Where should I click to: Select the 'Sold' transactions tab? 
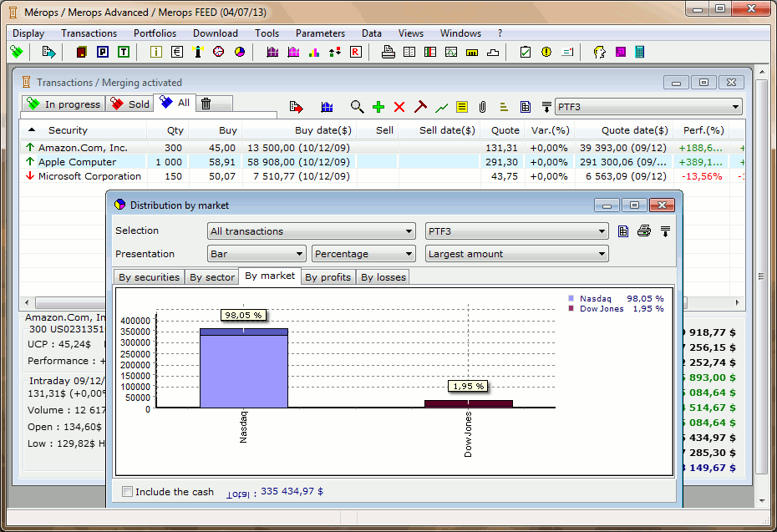[130, 104]
